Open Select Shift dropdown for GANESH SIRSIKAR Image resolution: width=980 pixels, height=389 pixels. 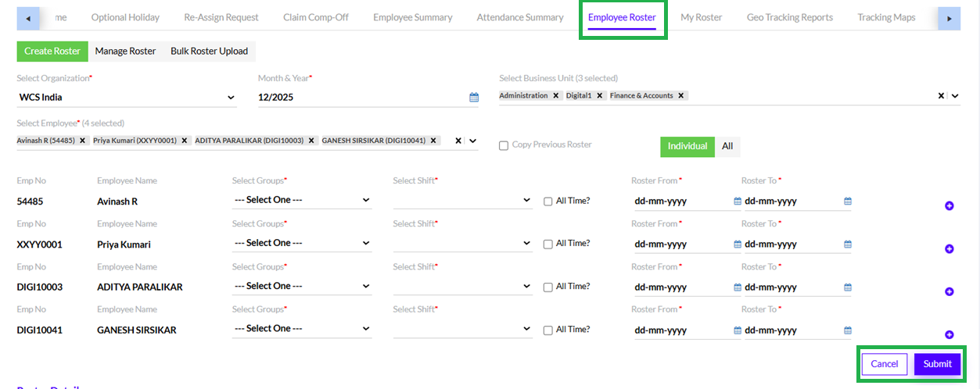point(462,330)
